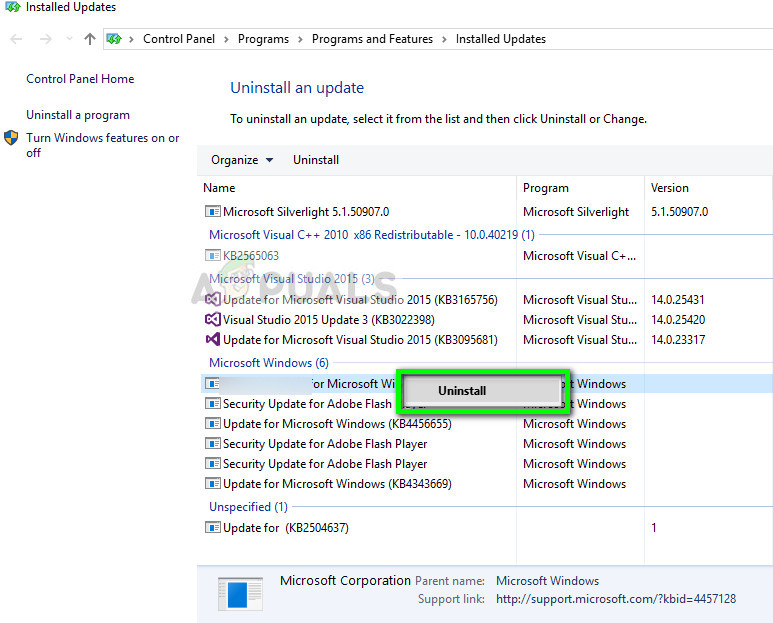Viewport: 773px width, 623px height.
Task: Click Uninstall in the toolbar
Action: tap(316, 160)
